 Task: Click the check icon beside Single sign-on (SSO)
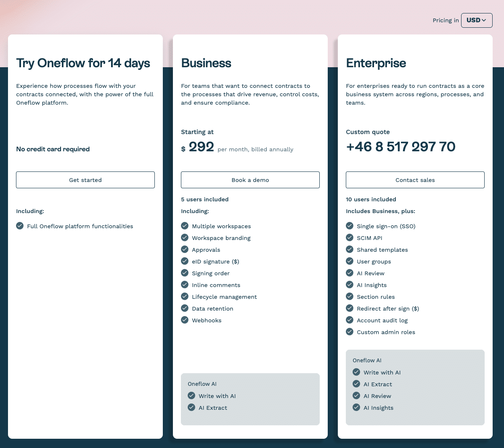click(x=350, y=226)
